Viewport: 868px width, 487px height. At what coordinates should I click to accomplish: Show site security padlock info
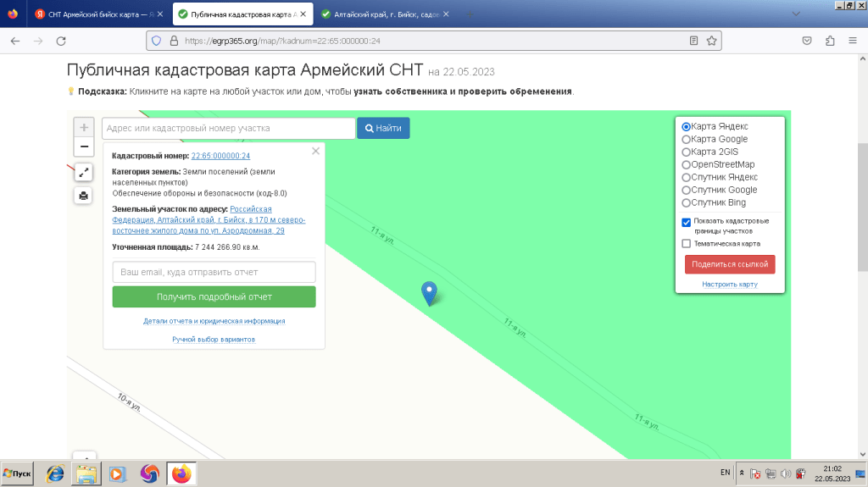click(x=174, y=41)
